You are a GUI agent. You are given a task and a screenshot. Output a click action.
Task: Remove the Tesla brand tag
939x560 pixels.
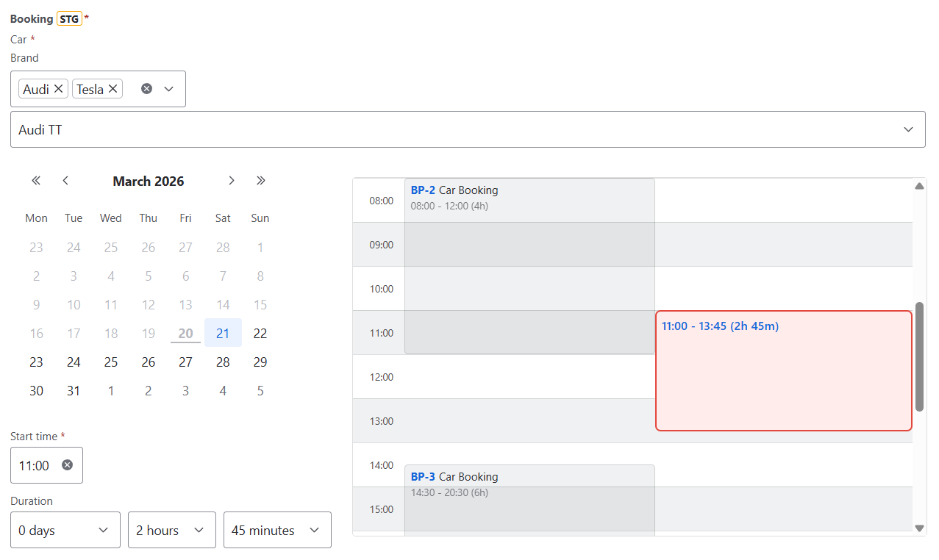click(x=113, y=89)
